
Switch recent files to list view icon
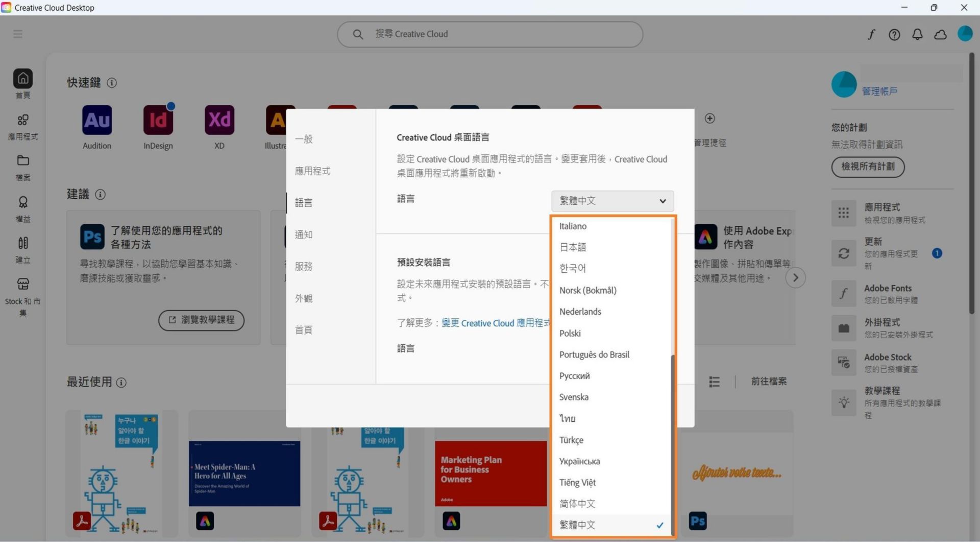click(714, 382)
